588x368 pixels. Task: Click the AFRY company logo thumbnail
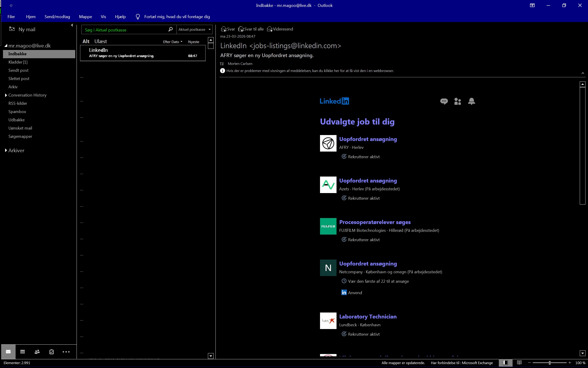(x=328, y=143)
